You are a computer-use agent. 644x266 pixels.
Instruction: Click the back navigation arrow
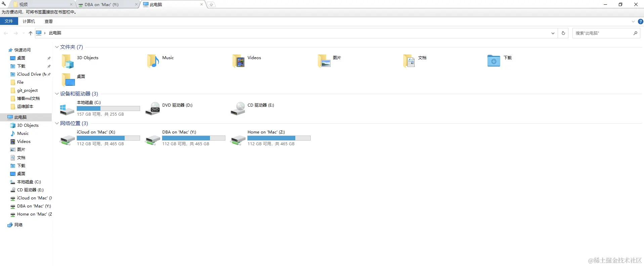6,33
